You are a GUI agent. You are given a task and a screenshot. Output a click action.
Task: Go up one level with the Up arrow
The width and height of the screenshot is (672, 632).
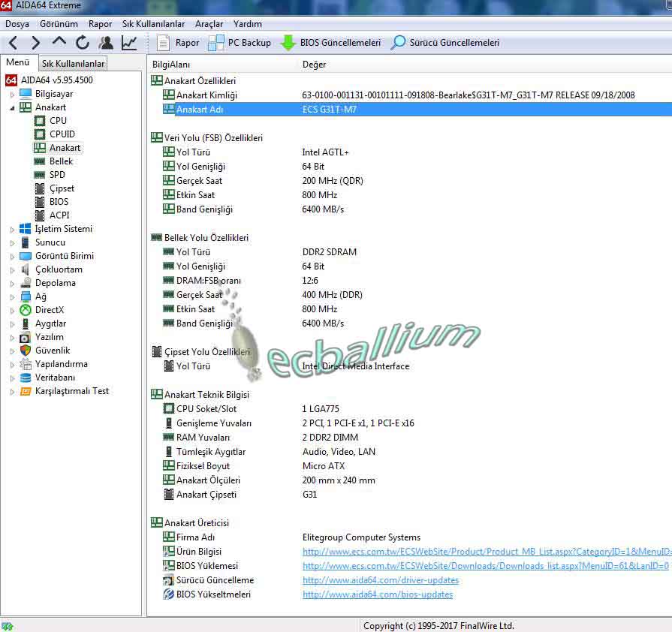pos(59,42)
